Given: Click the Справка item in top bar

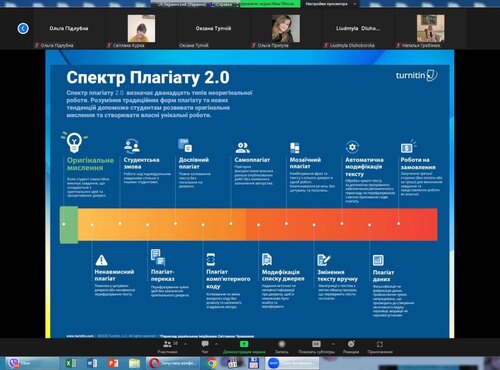Looking at the screenshot, I should pos(223,4).
